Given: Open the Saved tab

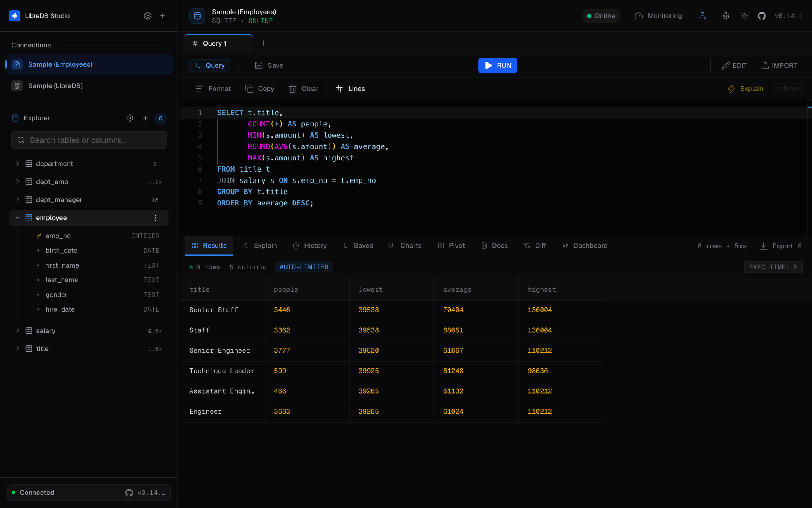Looking at the screenshot, I should 358,246.
